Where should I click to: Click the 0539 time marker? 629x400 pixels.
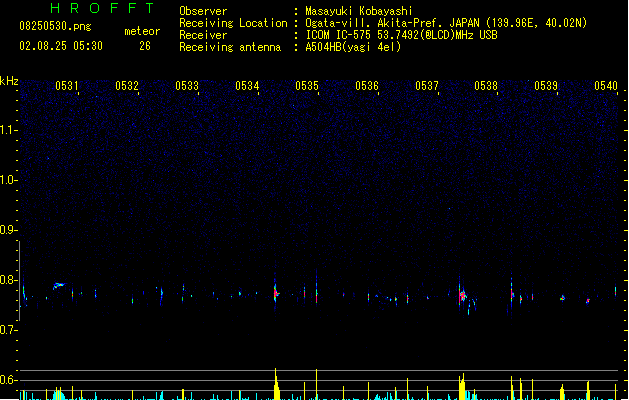coord(546,85)
